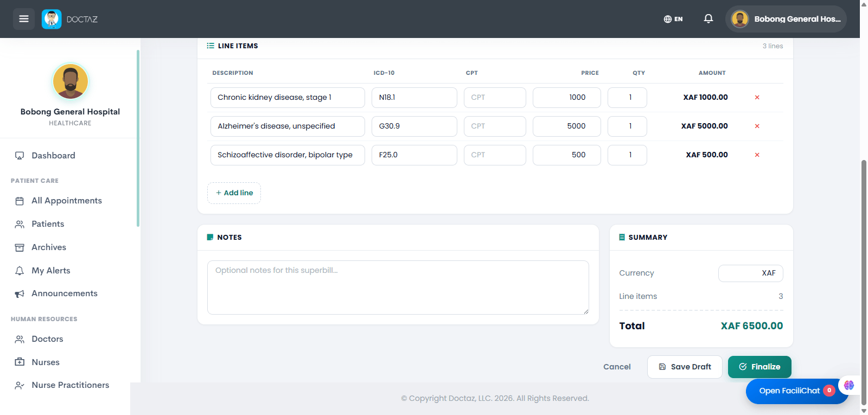Click the XAF 6500.00 total
The height and width of the screenshot is (415, 868).
click(x=752, y=326)
